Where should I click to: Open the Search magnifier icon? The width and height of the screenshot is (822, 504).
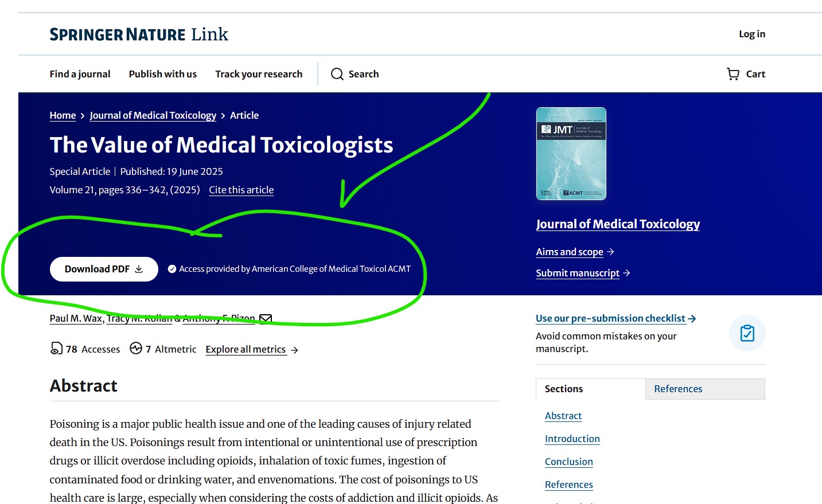coord(337,74)
